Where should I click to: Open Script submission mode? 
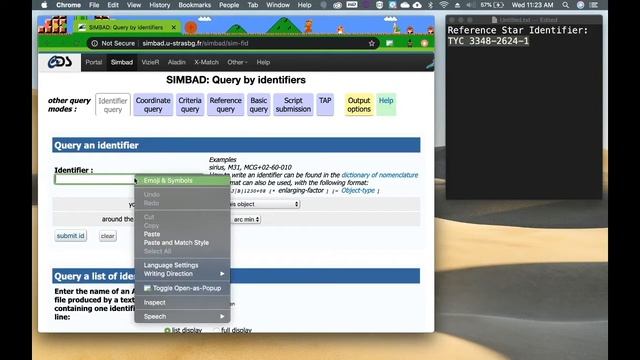click(293, 104)
